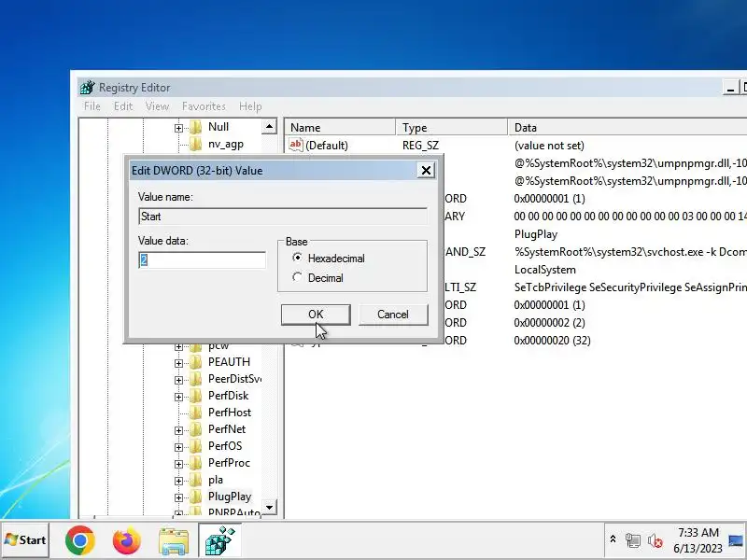The image size is (747, 560).
Task: Open Firefox from the taskbar
Action: pyautogui.click(x=127, y=540)
